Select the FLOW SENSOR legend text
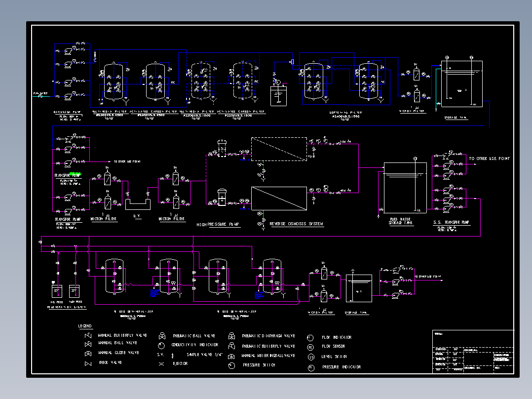The height and width of the screenshot is (399, 532). (334, 346)
